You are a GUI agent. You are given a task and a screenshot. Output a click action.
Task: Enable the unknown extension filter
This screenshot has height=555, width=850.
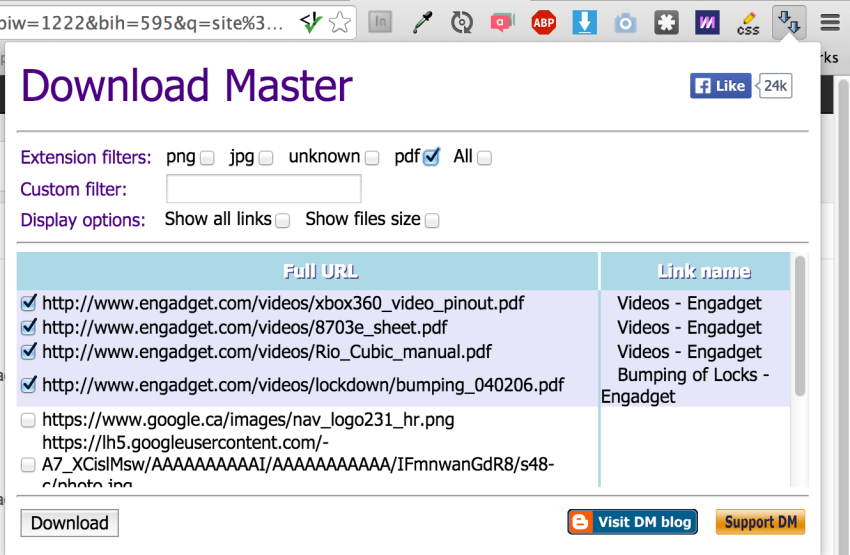coord(372,158)
